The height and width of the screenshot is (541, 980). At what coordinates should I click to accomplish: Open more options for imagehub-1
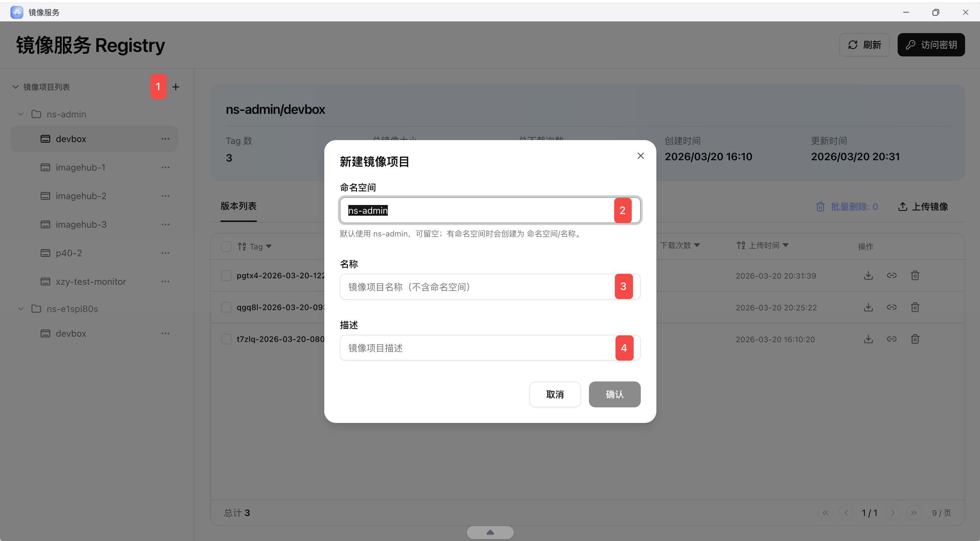(165, 167)
